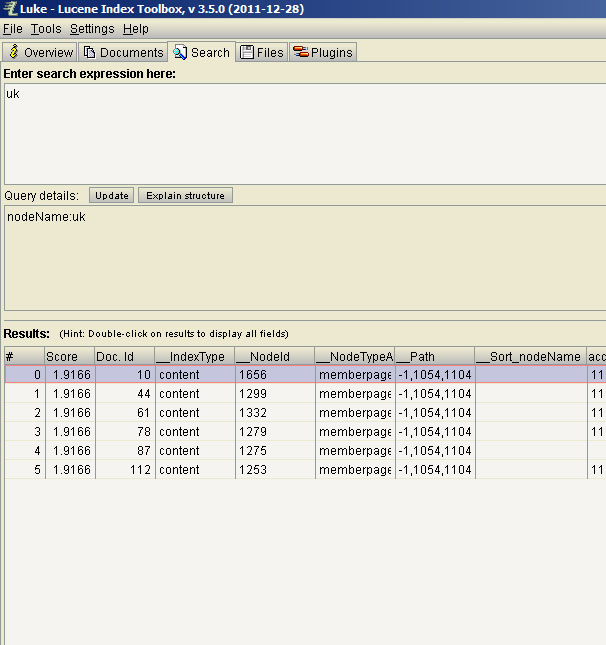
Task: Click the Score column header
Action: (x=69, y=356)
